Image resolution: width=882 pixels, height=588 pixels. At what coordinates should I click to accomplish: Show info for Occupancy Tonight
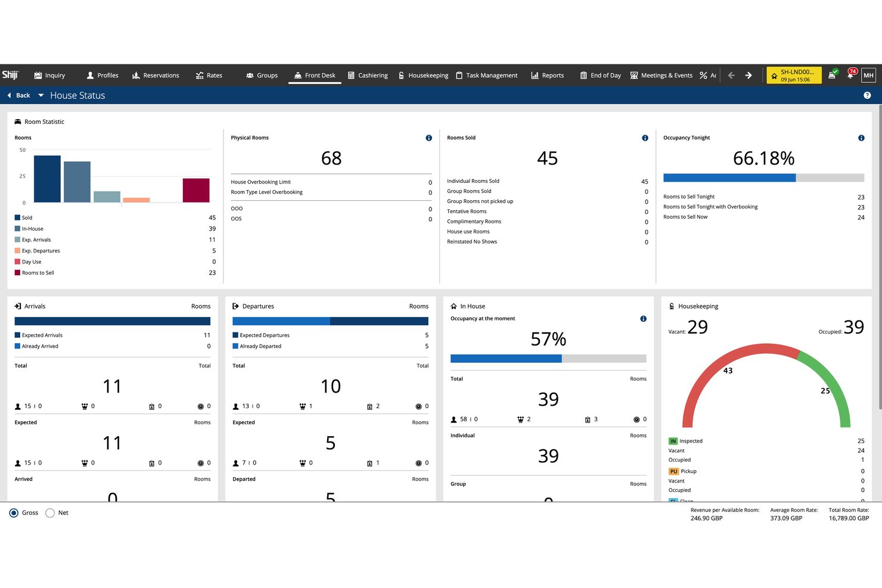pyautogui.click(x=861, y=138)
